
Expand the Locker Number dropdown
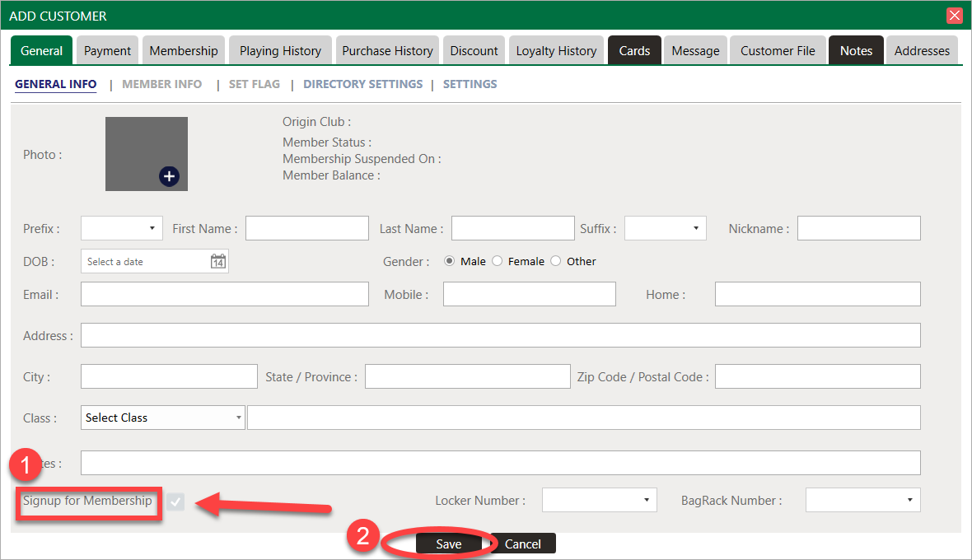[600, 500]
